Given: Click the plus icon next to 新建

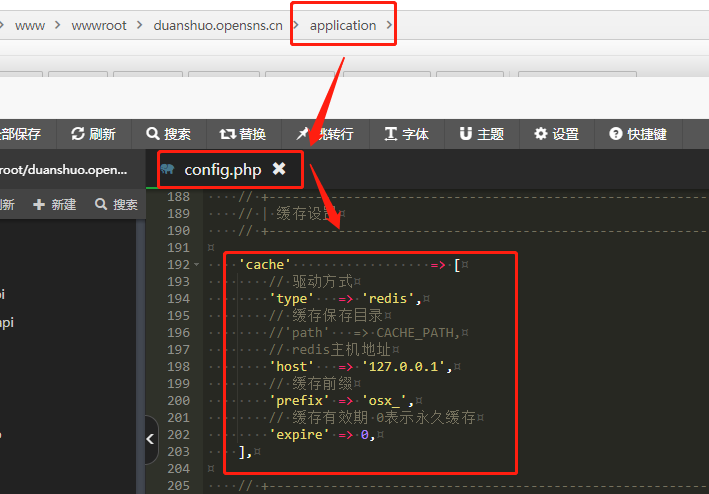Looking at the screenshot, I should click(39, 205).
